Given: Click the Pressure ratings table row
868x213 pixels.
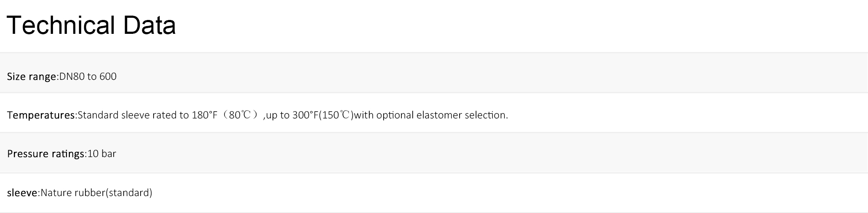Looking at the screenshot, I should [x=434, y=153].
